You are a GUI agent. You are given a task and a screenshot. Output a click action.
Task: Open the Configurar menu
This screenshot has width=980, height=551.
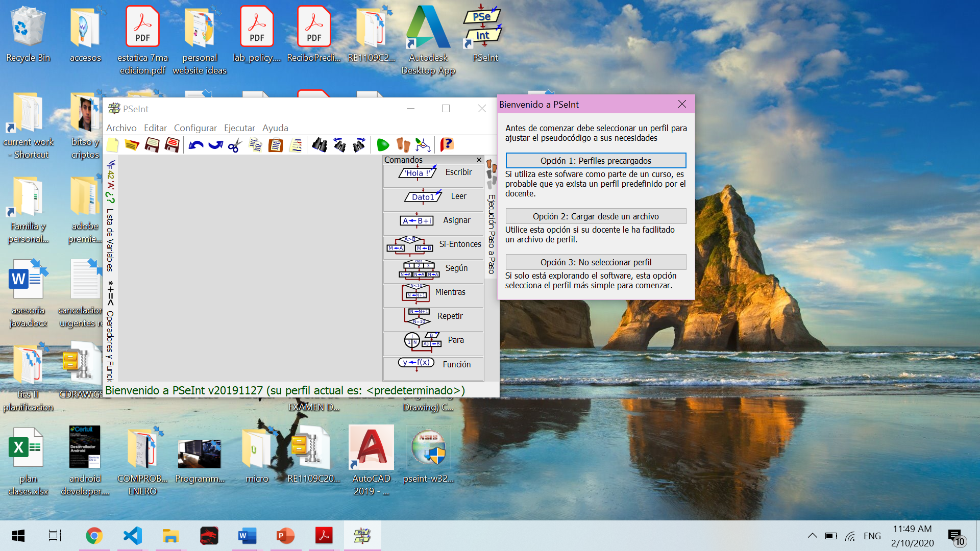pyautogui.click(x=195, y=128)
